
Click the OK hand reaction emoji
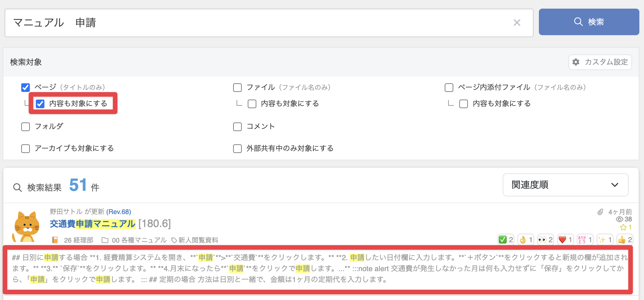[526, 240]
